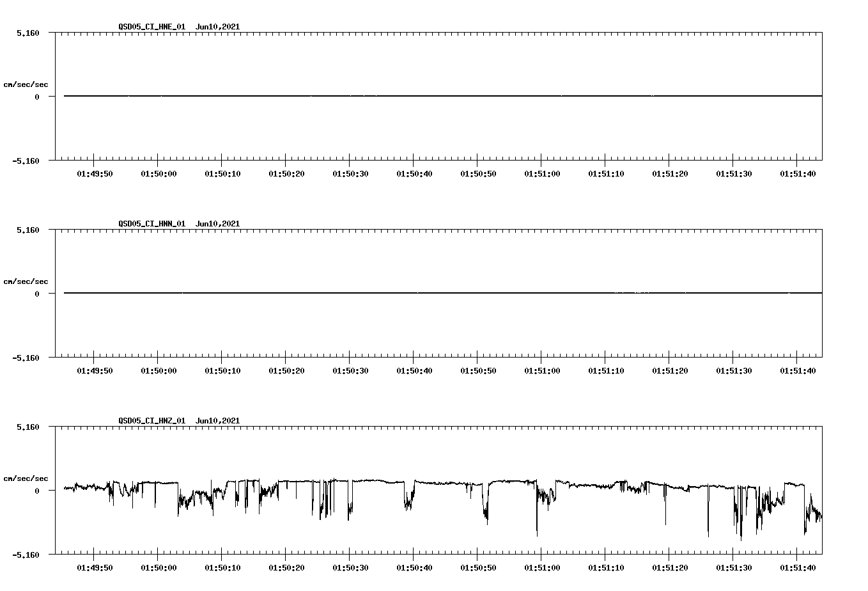Click the flat HNE trace line
Image resolution: width=868 pixels, height=591 pixels.
(443, 96)
